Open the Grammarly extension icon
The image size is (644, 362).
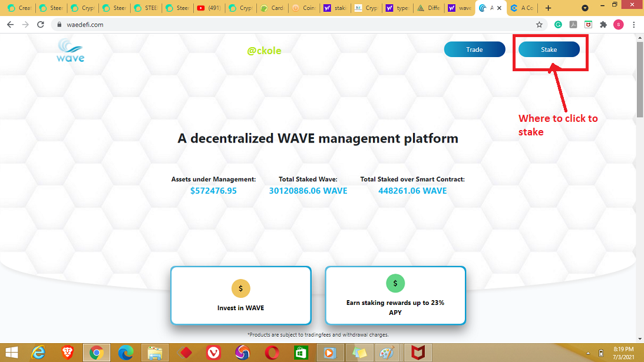(x=558, y=25)
